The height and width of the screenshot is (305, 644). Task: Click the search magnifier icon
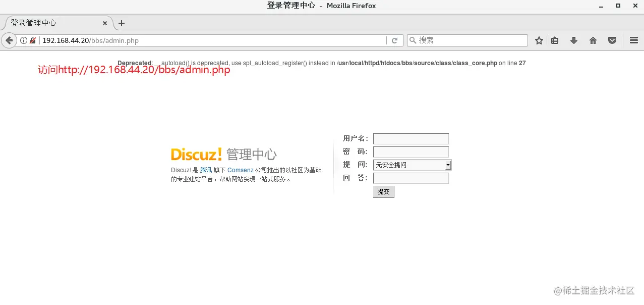point(413,40)
